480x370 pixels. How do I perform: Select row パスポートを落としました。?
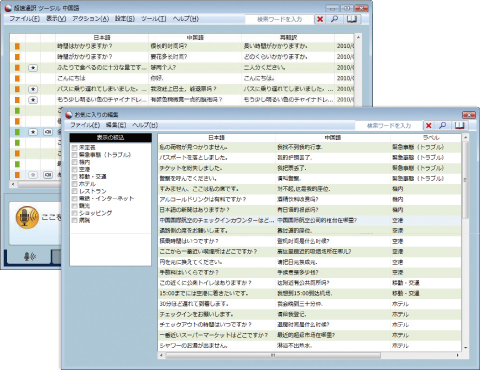coord(310,157)
